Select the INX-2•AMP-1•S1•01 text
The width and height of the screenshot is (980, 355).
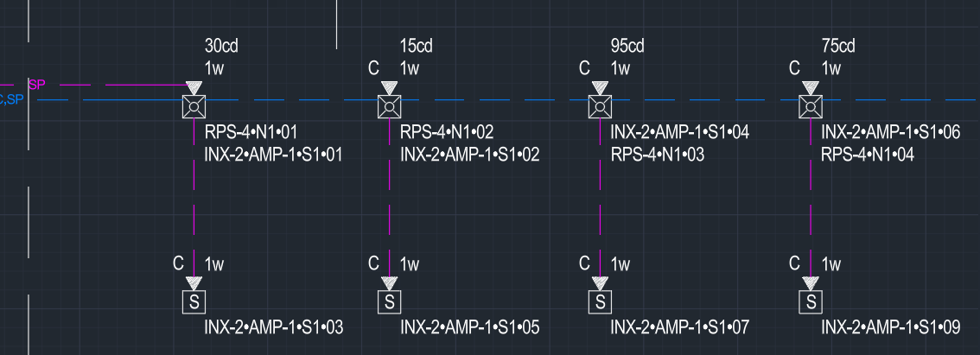pos(274,155)
